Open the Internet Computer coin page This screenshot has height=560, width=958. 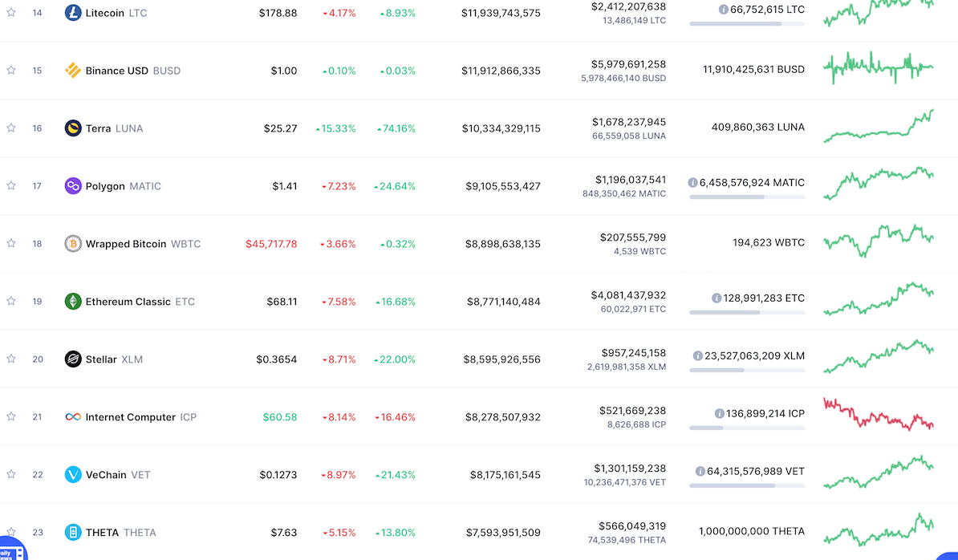[x=130, y=417]
